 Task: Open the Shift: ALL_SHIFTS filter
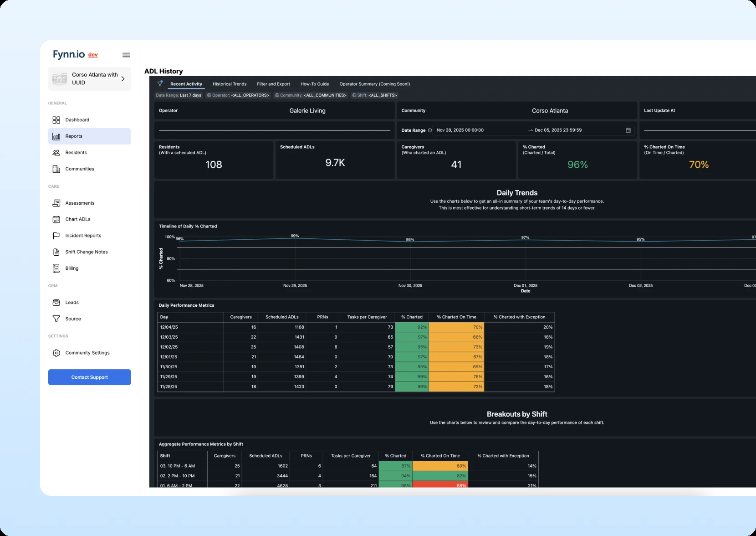(x=375, y=95)
